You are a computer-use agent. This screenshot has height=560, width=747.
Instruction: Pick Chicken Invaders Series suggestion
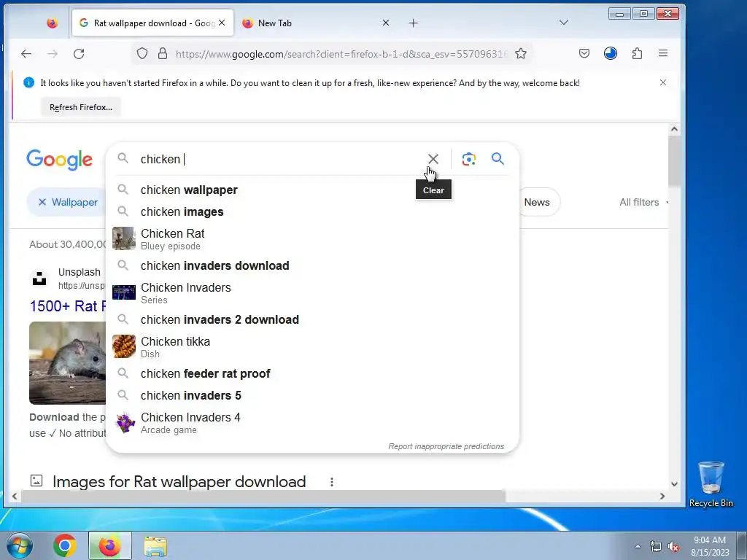(x=312, y=292)
